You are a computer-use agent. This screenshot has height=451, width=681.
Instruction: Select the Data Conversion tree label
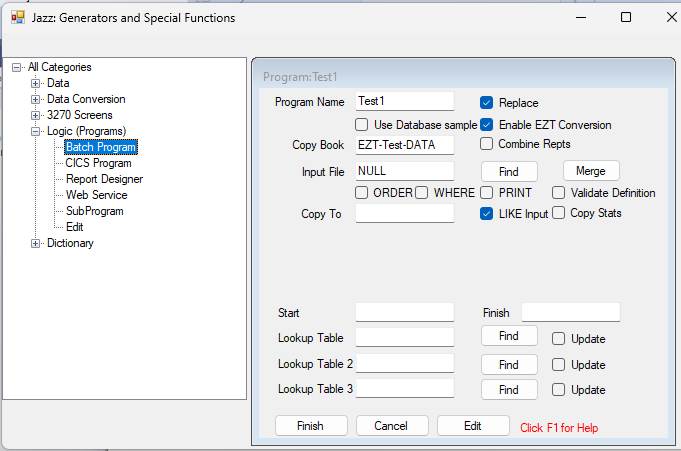coord(86,99)
